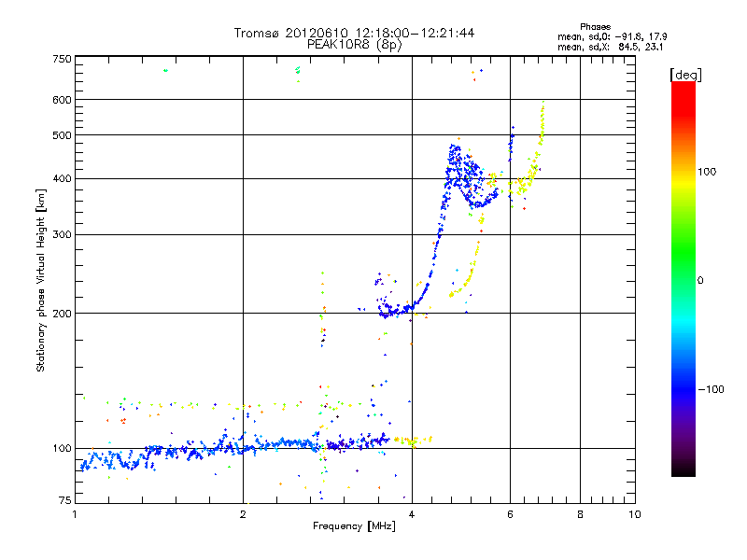Click the x-axis tick label '1'

point(75,514)
